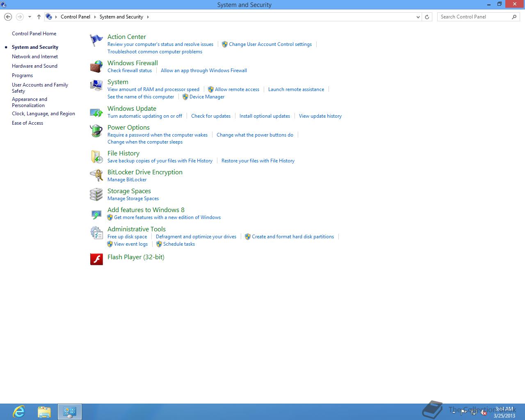Open Manage Storage Spaces link
Screen dimensions: 525x420
pos(133,199)
